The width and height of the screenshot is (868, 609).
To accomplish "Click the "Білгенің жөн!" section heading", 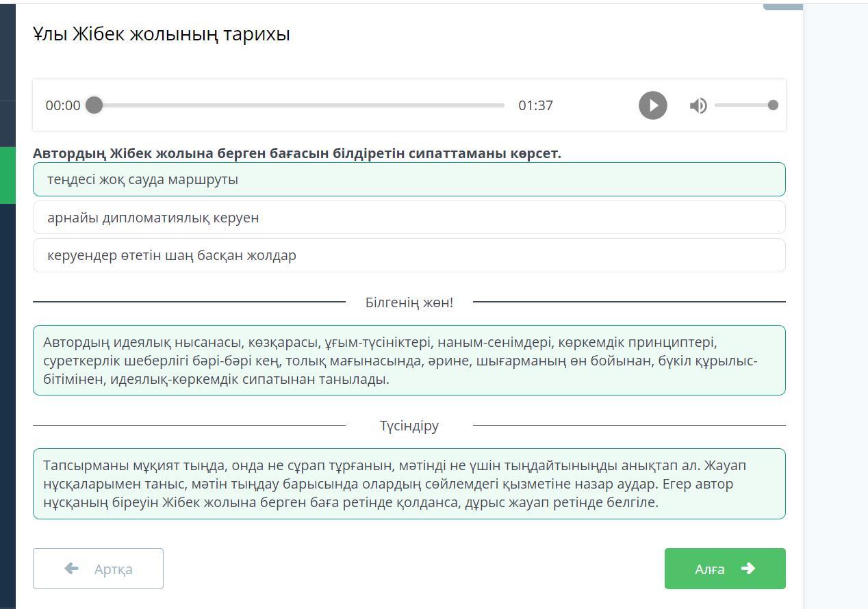I will [409, 302].
